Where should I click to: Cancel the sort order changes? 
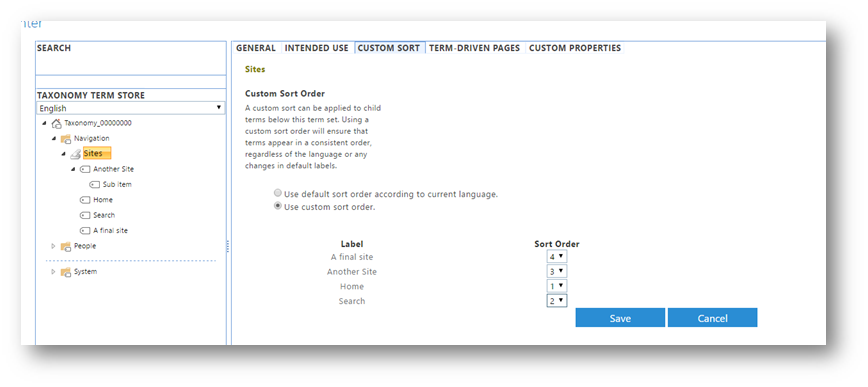[712, 318]
